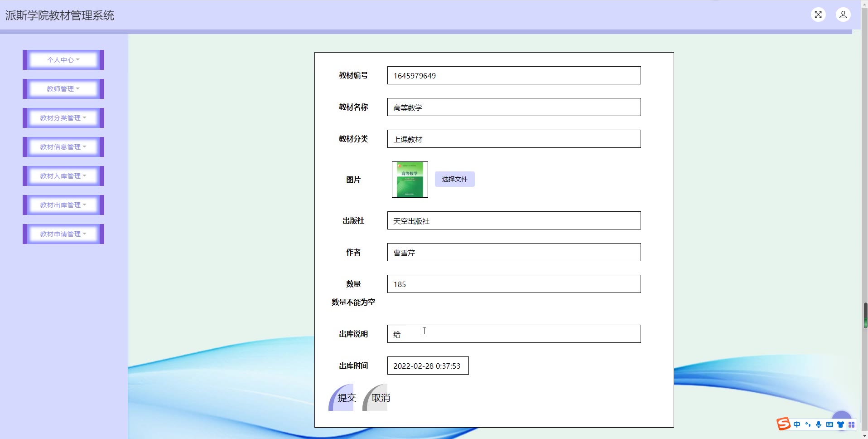Click the fullscreen toggle icon in header
Screen dimensions: 868x439
point(818,15)
